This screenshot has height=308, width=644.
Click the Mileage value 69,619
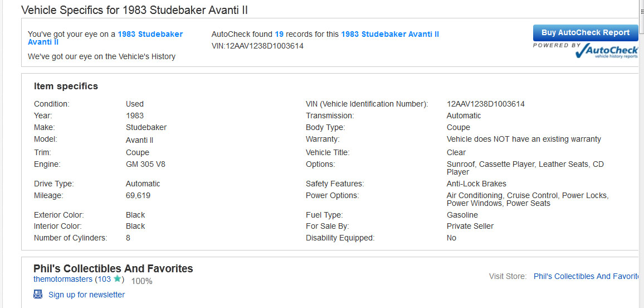138,196
